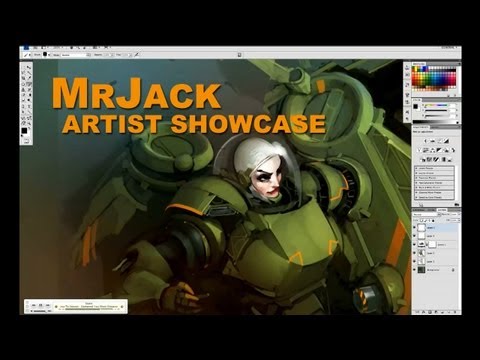Viewport: 480px width, 360px height.
Task: Select the Crop tool in the toolbox
Action: click(23, 78)
